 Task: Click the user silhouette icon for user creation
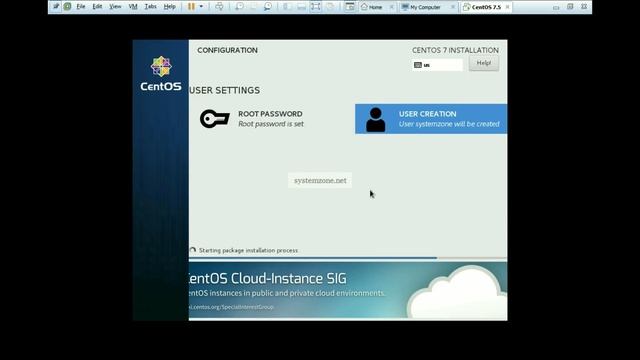[376, 120]
